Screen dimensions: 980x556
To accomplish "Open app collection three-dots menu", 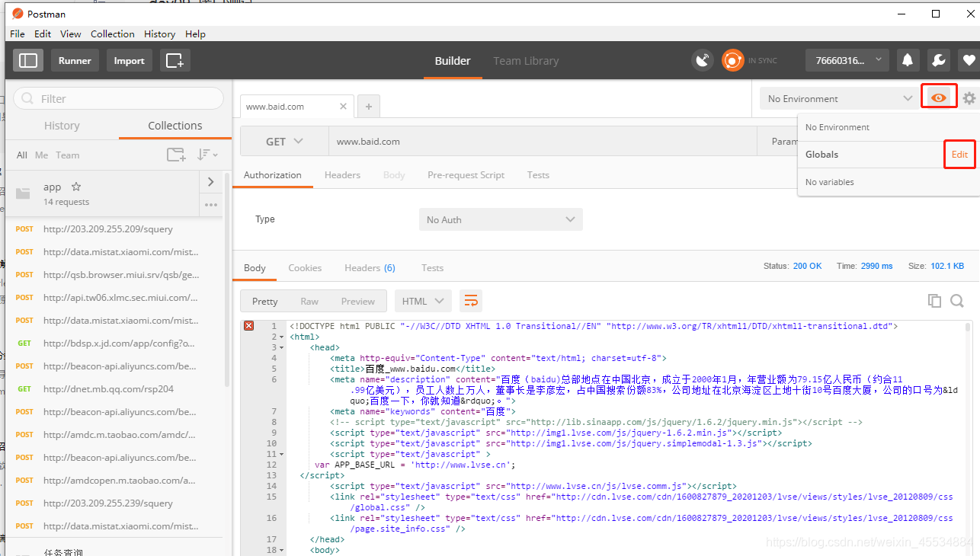I will [211, 205].
